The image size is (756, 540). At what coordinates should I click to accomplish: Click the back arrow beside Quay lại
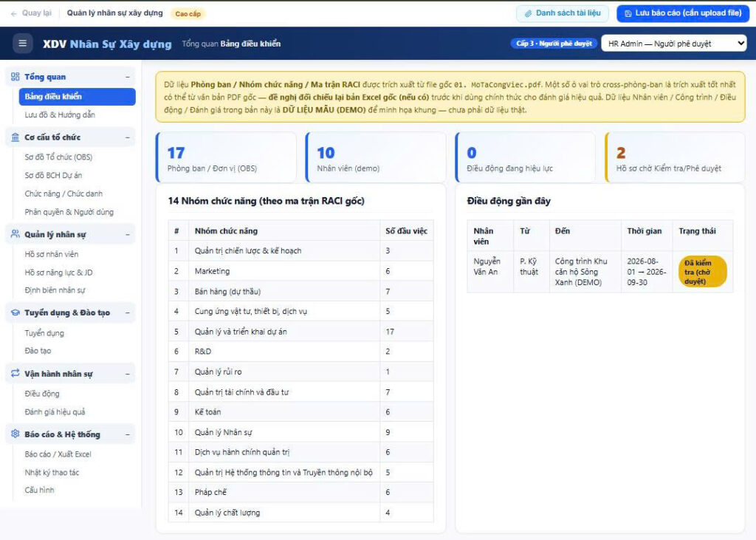[x=14, y=13]
